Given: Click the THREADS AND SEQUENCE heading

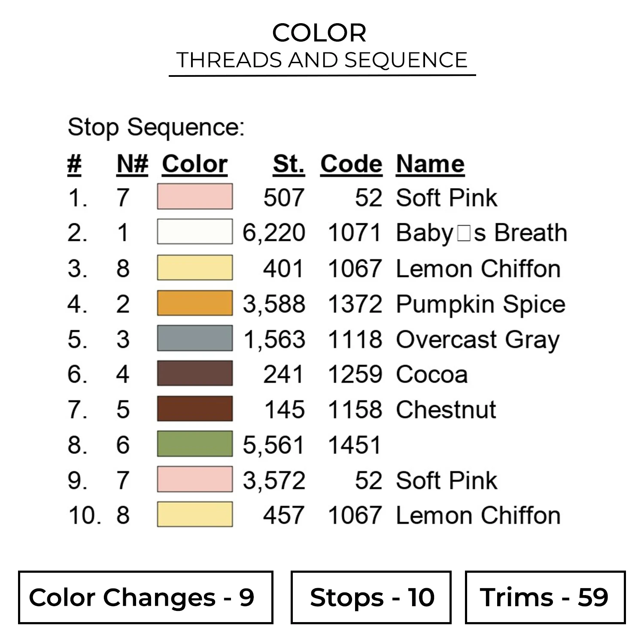Looking at the screenshot, I should pos(322,60).
